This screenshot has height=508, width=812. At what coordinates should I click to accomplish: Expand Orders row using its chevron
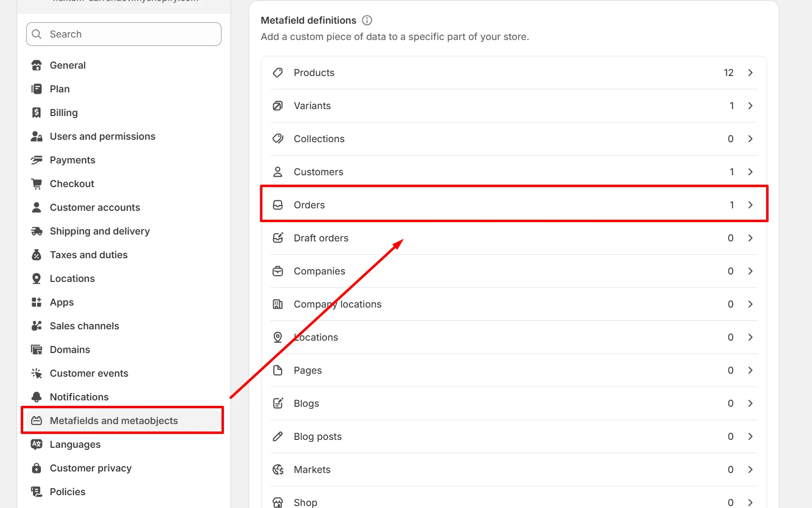click(750, 205)
